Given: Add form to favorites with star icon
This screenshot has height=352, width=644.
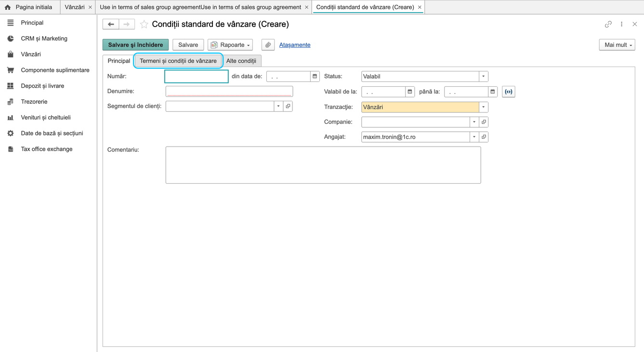Looking at the screenshot, I should 144,24.
